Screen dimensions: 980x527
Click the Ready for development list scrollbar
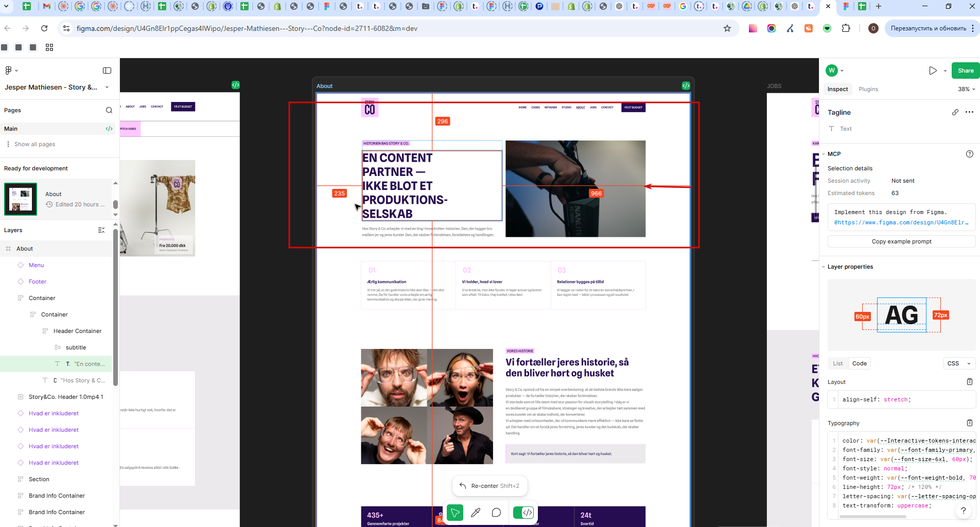(115, 204)
